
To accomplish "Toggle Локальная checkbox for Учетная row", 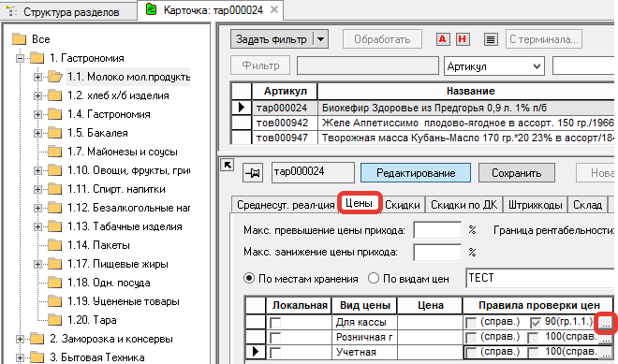I will (275, 352).
